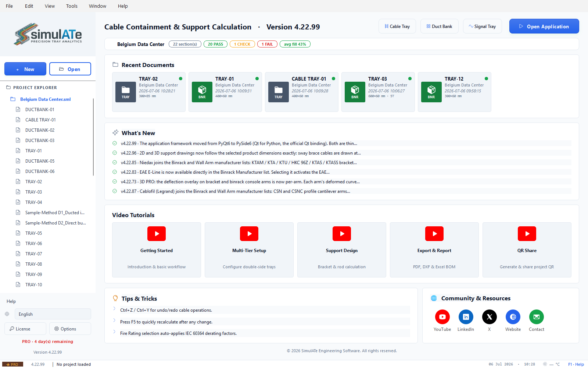Click the DUCTBANK-01 file icon
Screen dimensions: 588x368
pos(18,109)
